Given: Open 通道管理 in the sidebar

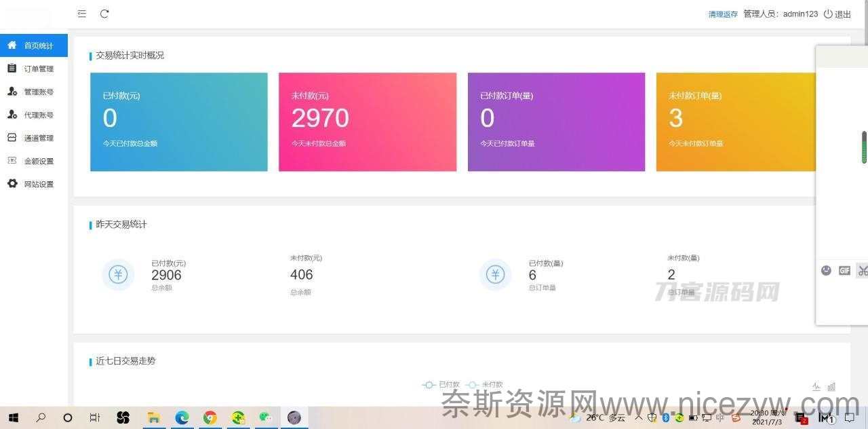Looking at the screenshot, I should (x=34, y=138).
